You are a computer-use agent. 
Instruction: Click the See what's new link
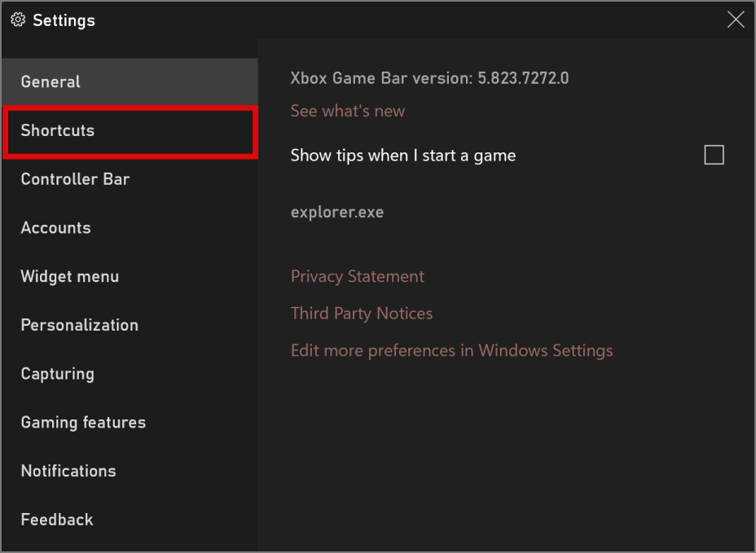click(348, 111)
